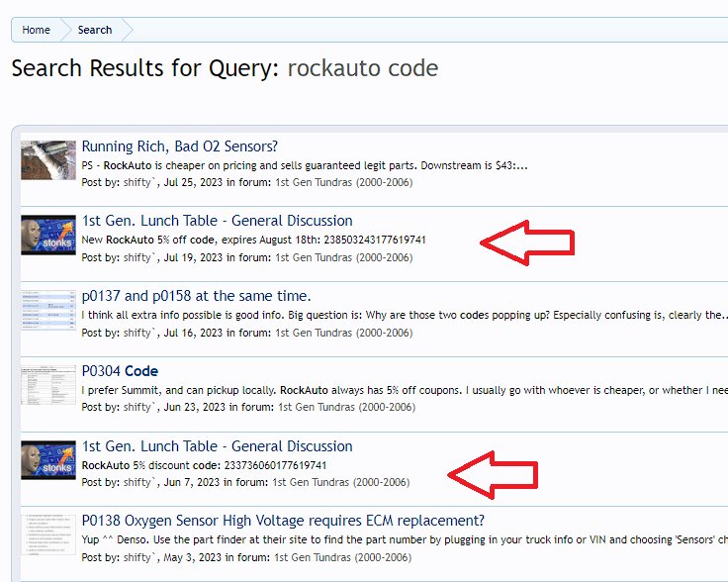Open Lunch Table thread from Jun 7 post
This screenshot has height=582, width=728.
pyautogui.click(x=217, y=446)
